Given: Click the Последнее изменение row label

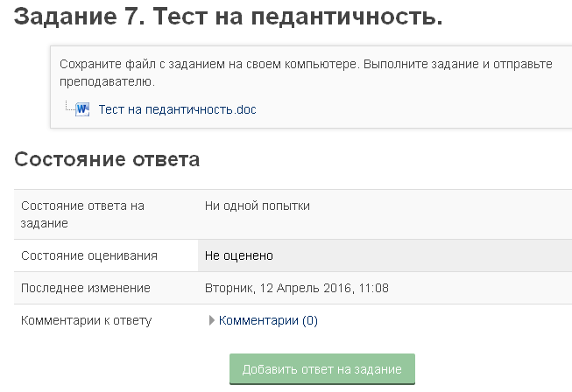Looking at the screenshot, I should click(x=85, y=288).
